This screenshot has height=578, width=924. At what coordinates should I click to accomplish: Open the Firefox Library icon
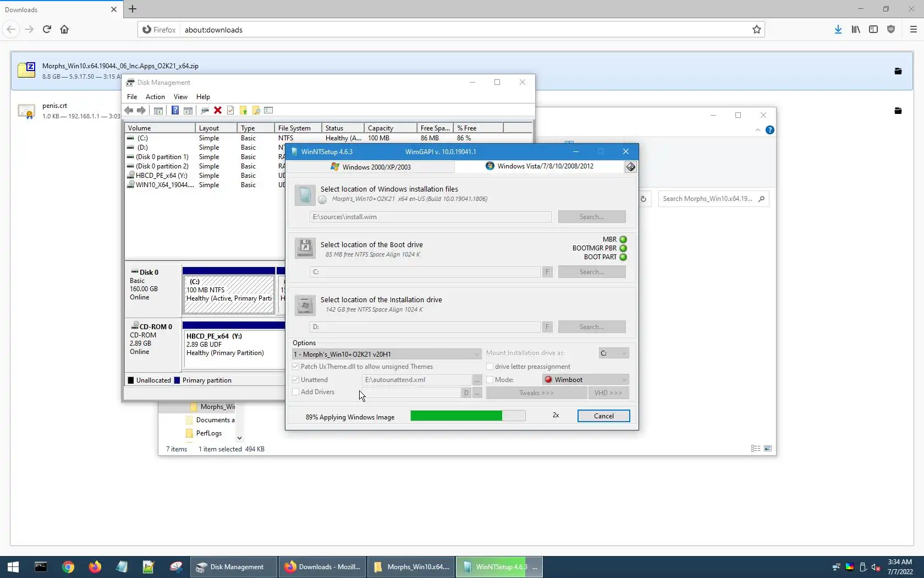click(856, 30)
